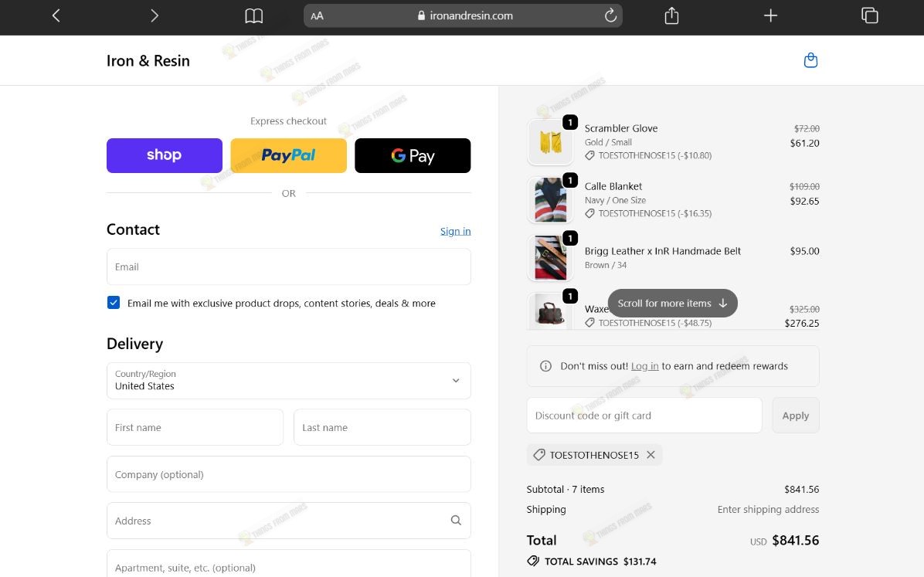Open the browser share sheet icon

click(x=672, y=15)
